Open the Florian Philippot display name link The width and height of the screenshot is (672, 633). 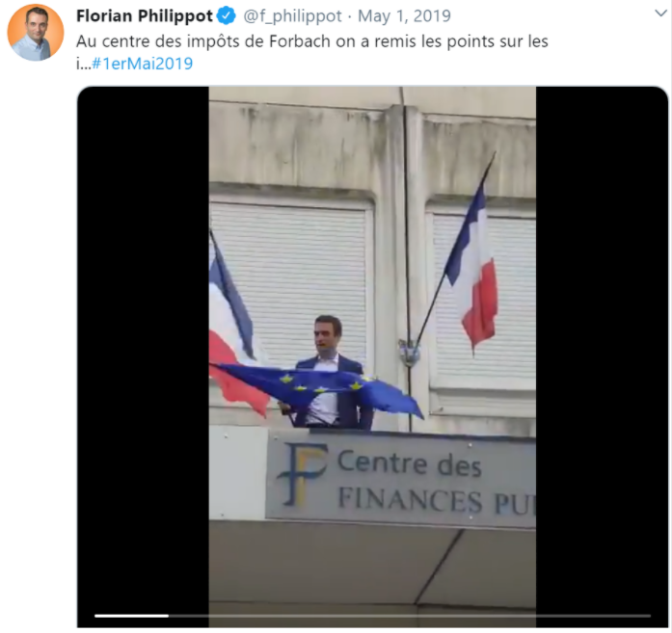(x=145, y=15)
